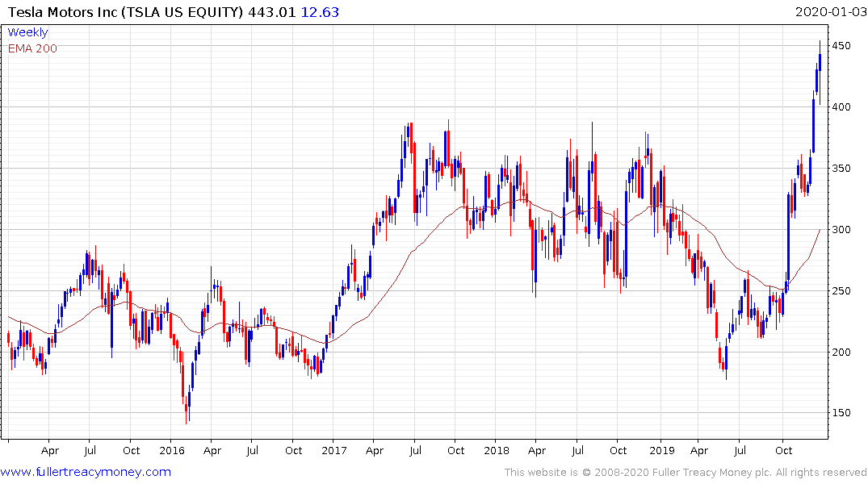Click the 300 price axis label

coord(841,230)
